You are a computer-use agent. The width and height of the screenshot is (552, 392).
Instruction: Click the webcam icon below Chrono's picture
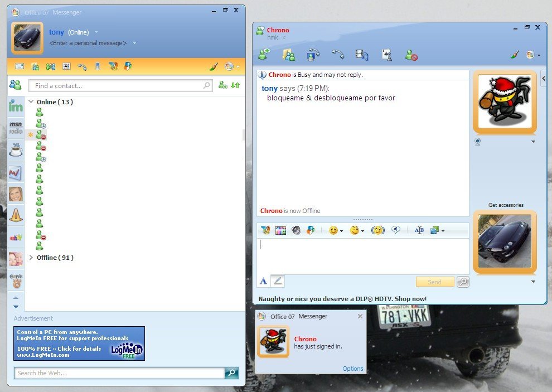click(x=477, y=142)
